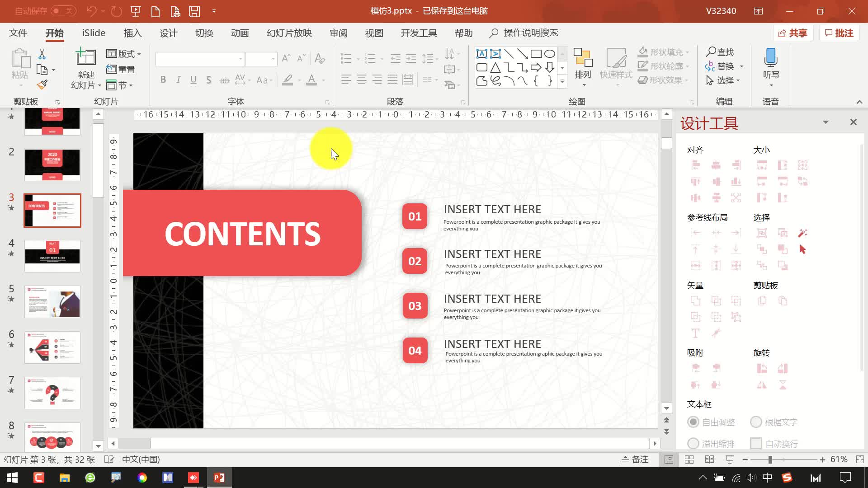The image size is (868, 488).
Task: Click the Bold formatting icon
Action: (163, 80)
